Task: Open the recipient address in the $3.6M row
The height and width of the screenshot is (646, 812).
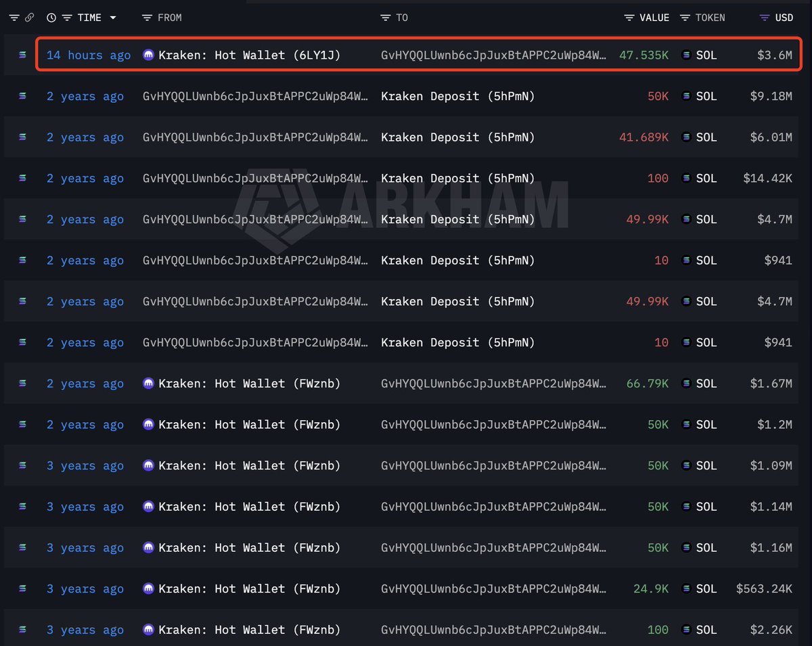Action: pyautogui.click(x=494, y=55)
